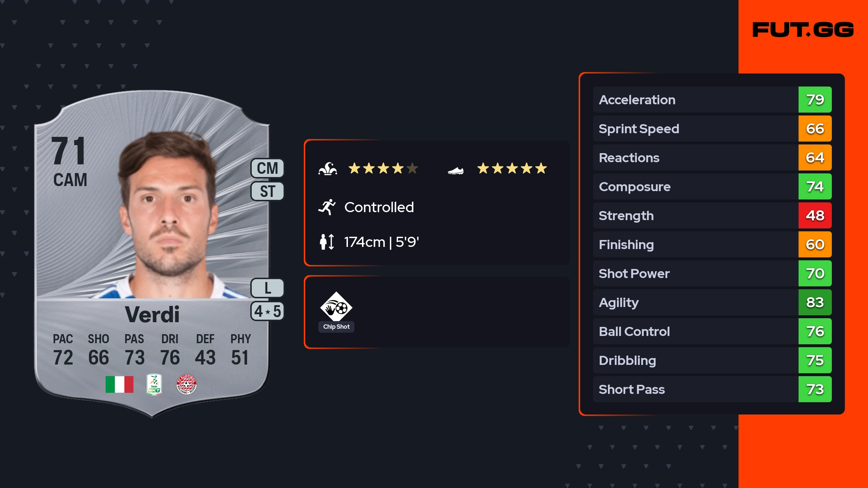Click the red Strength 48 rating box
Screen dimensions: 868x488
815,215
